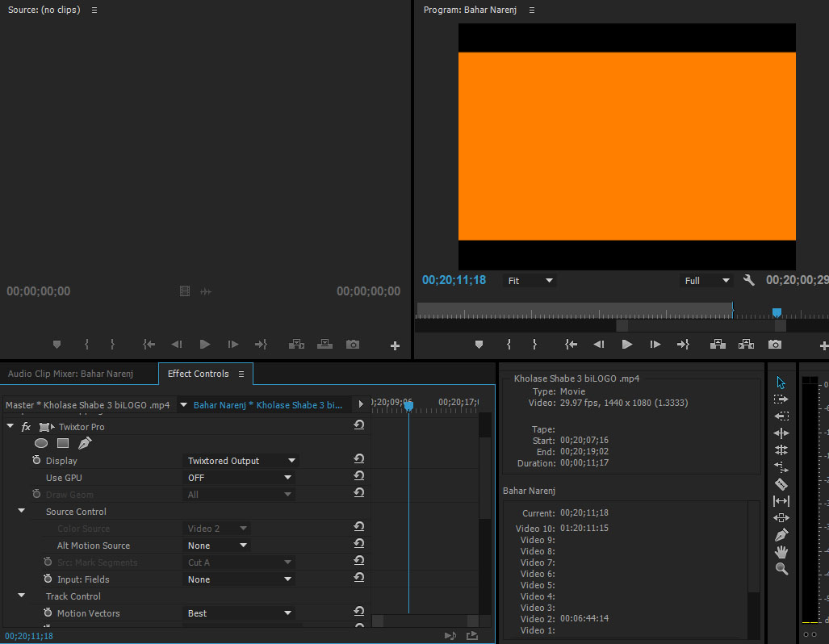Open Program Monitor button editor plus
The height and width of the screenshot is (644, 829).
tap(823, 345)
